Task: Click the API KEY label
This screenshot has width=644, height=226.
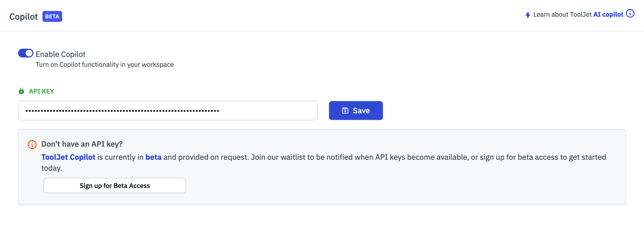Action: [x=41, y=91]
